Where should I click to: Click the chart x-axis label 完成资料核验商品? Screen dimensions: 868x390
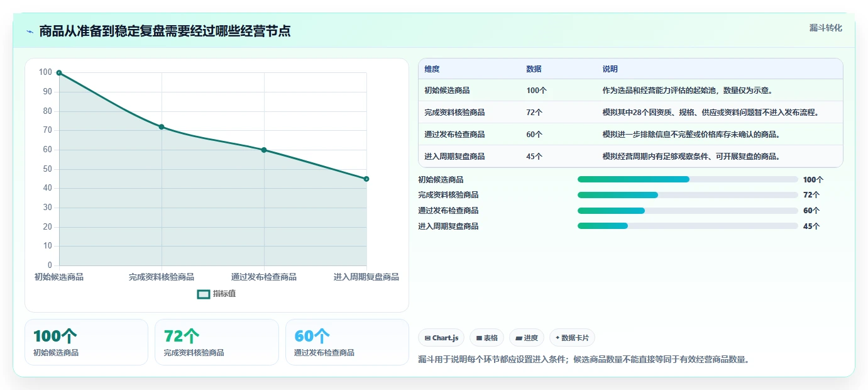tap(162, 277)
